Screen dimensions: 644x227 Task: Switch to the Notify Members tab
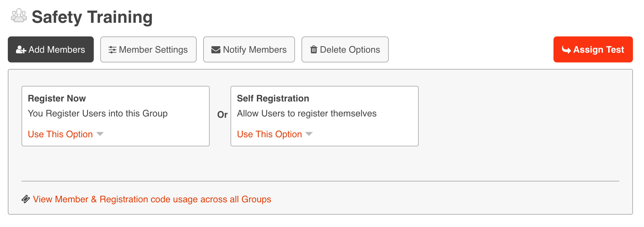[x=249, y=49]
